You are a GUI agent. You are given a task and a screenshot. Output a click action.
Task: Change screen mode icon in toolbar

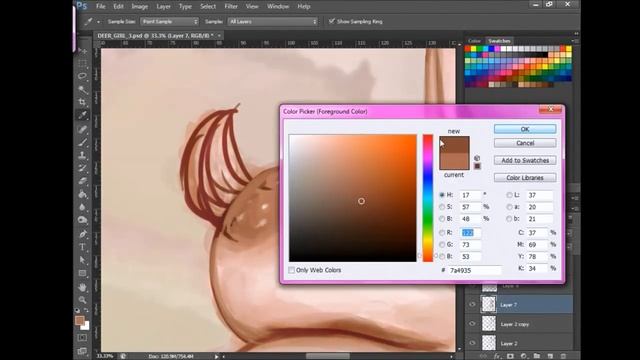[83, 351]
